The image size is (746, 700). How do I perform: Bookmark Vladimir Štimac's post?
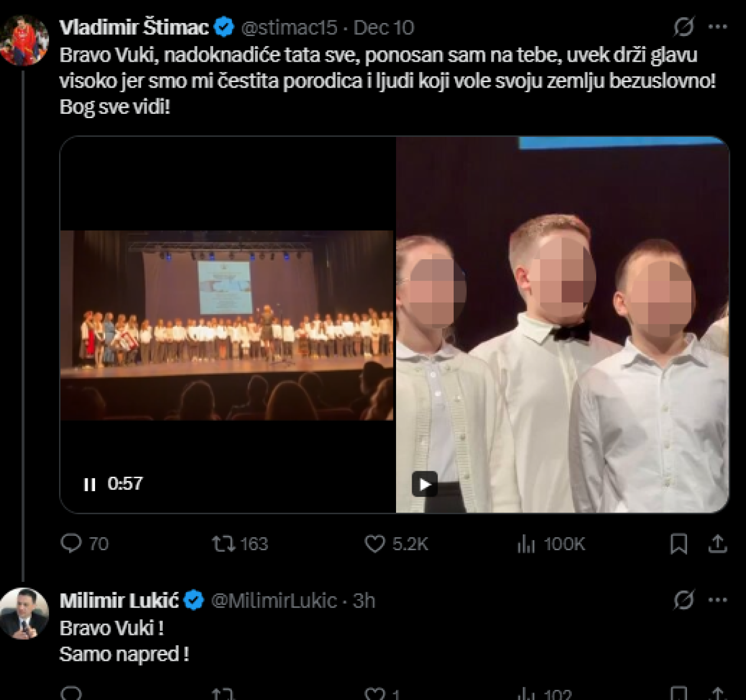pyautogui.click(x=678, y=545)
